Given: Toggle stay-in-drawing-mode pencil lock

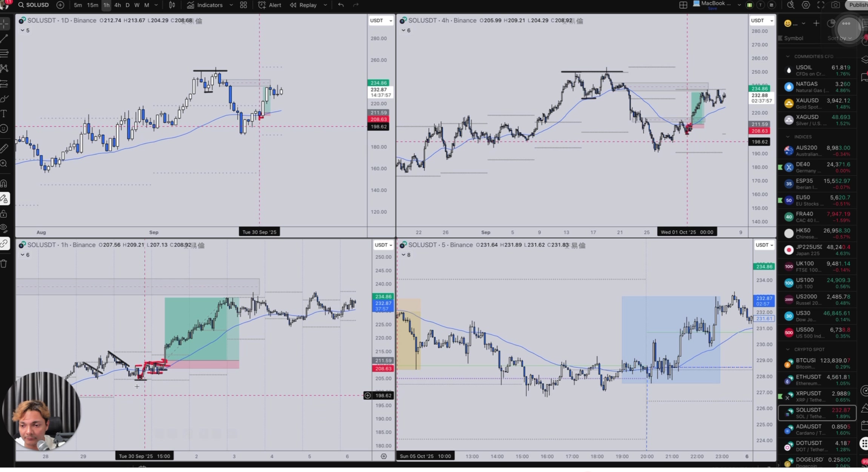Looking at the screenshot, I should click(x=4, y=199).
